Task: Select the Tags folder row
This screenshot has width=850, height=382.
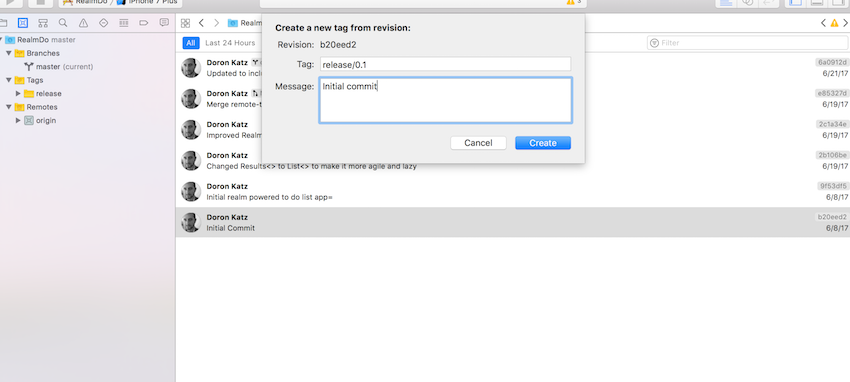Action: (35, 80)
